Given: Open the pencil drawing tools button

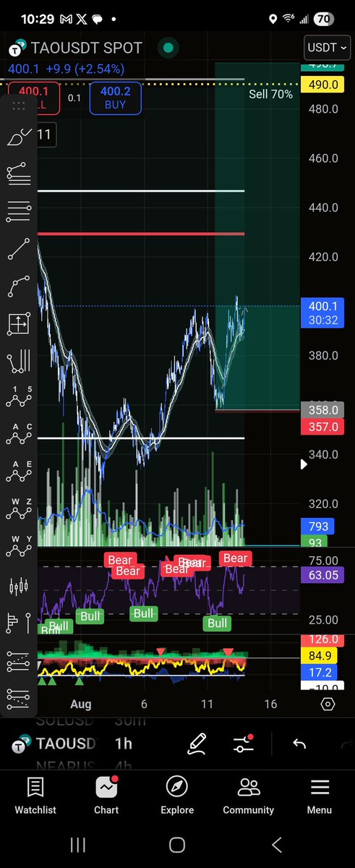Looking at the screenshot, I should click(197, 744).
